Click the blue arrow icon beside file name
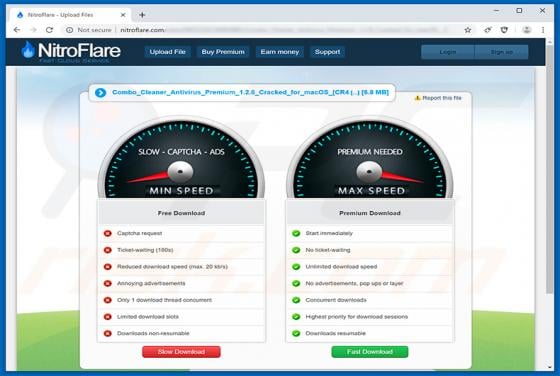 point(100,93)
